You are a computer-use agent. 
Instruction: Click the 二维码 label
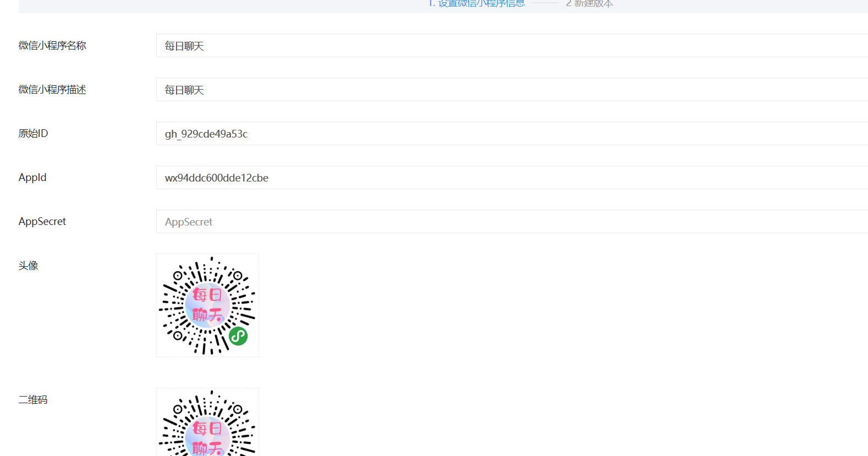coord(33,400)
